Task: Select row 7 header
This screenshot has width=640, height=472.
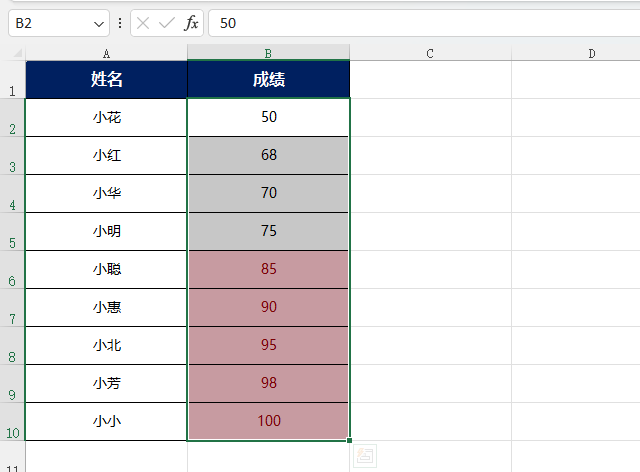Action: pos(12,307)
